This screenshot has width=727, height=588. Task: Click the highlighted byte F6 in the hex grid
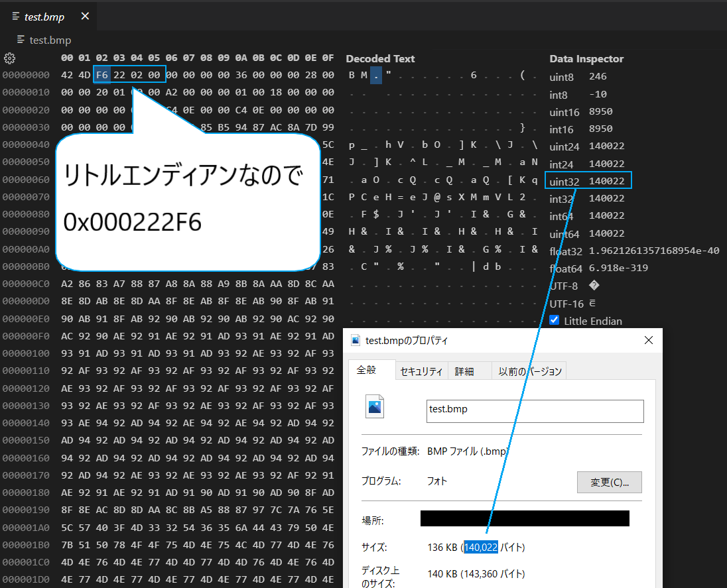101,74
